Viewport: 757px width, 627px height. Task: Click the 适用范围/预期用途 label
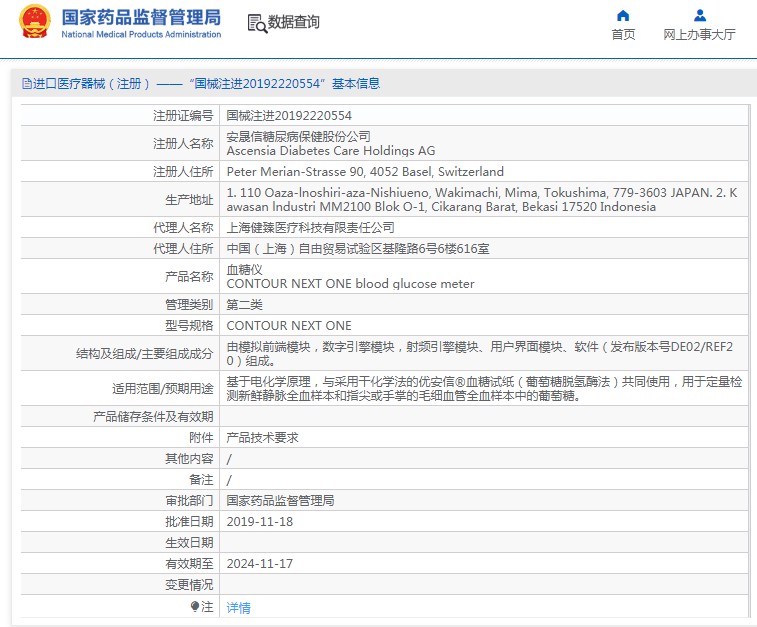click(x=163, y=389)
